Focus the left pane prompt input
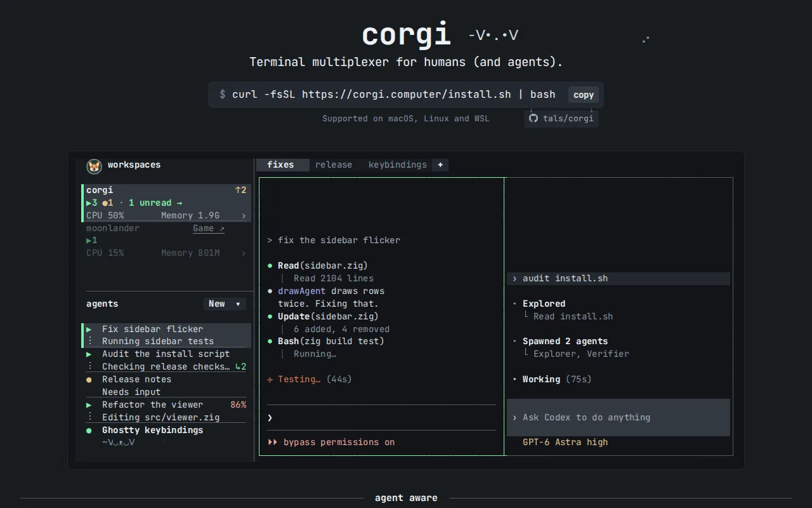This screenshot has width=812, height=508. (381, 417)
